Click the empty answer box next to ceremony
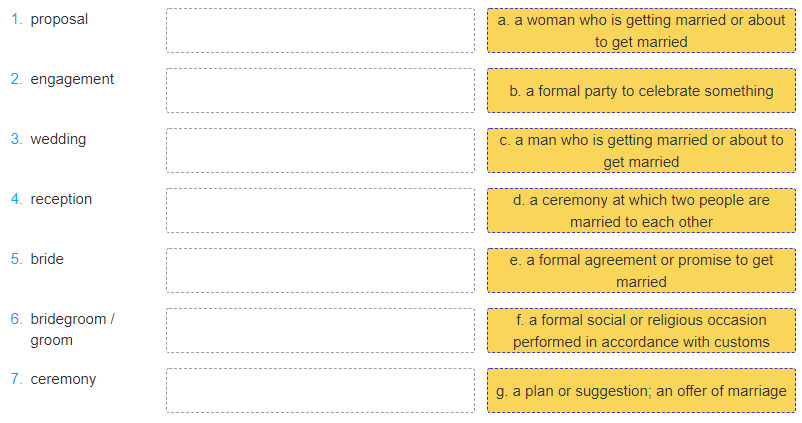This screenshot has width=802, height=423. click(x=320, y=390)
